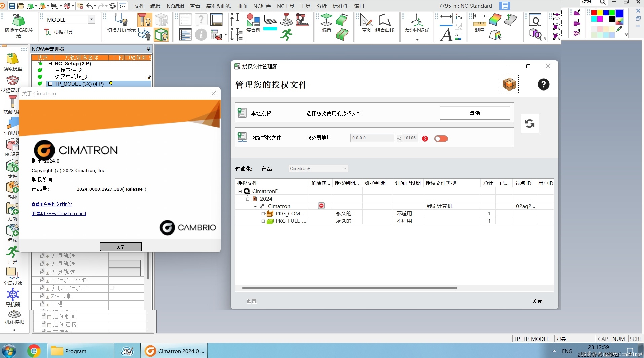This screenshot has height=358, width=644.
Task: Tick the 多层平行加工 checkbox
Action: pyautogui.click(x=112, y=288)
